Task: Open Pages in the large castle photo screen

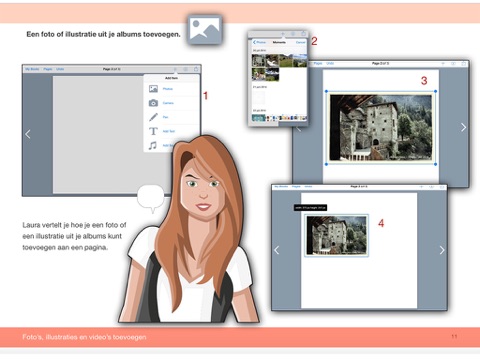Action: [x=318, y=63]
